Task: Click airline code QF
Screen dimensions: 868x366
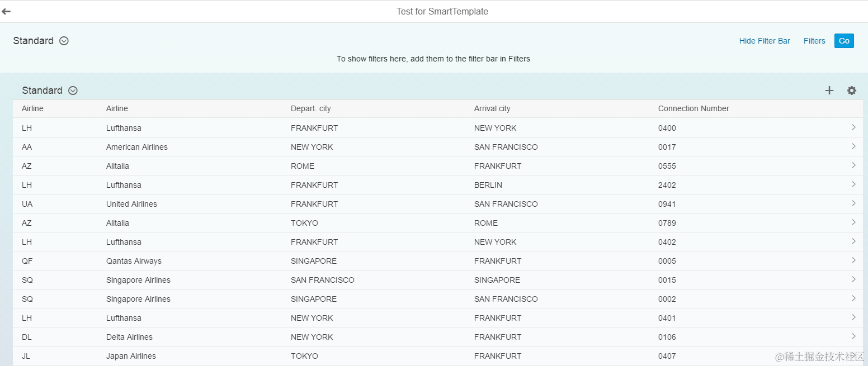Action: (27, 261)
